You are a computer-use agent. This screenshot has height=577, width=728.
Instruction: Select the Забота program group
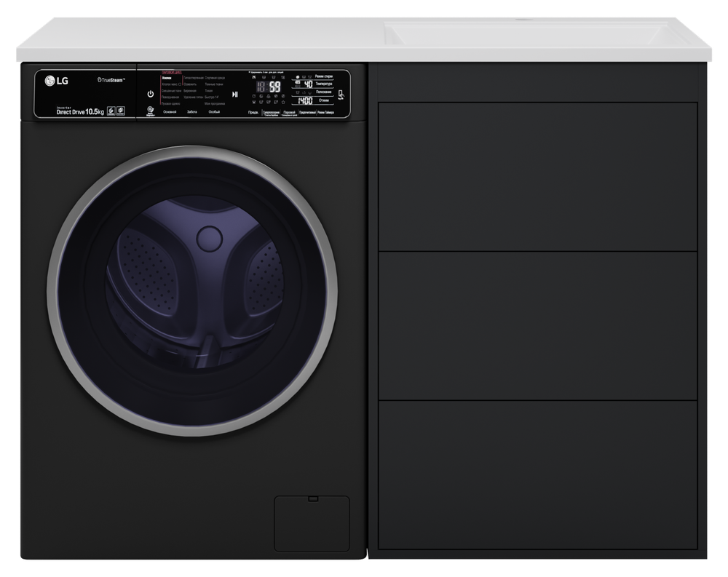(191, 112)
